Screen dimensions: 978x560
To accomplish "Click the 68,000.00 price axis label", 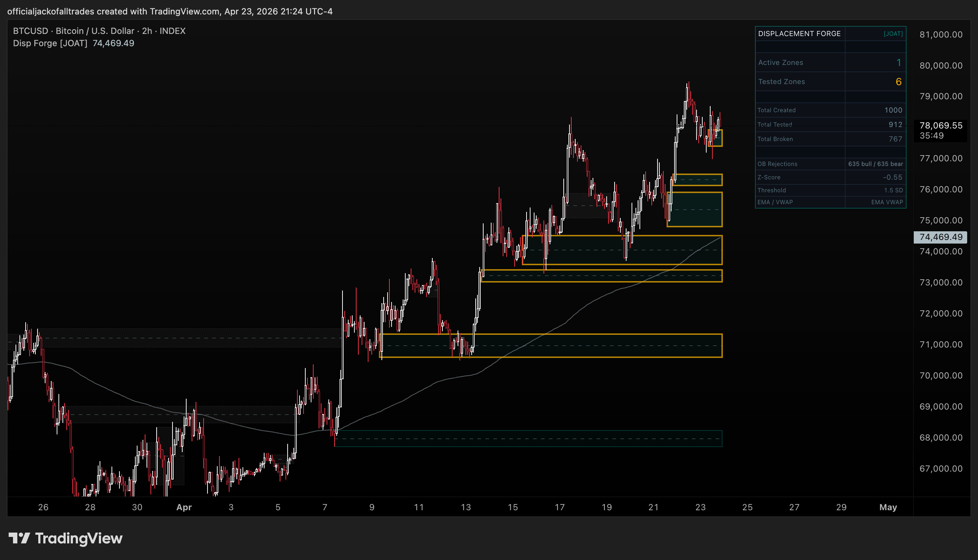I will [x=941, y=438].
